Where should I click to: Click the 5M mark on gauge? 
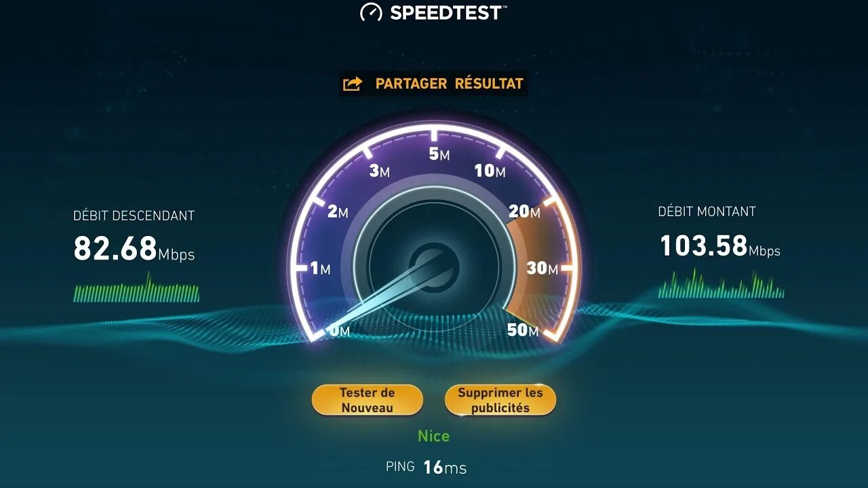tap(439, 155)
